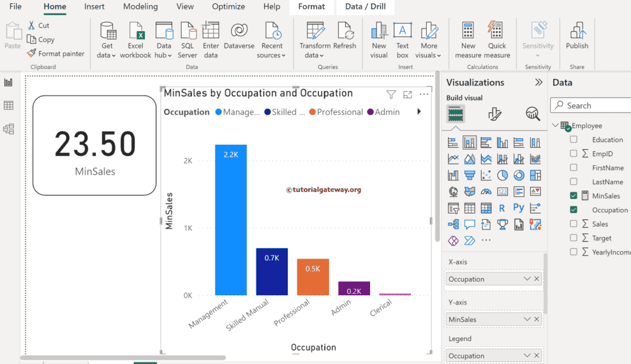This screenshot has width=631, height=364.
Task: Pick the Filled map visual icon
Action: [470, 192]
